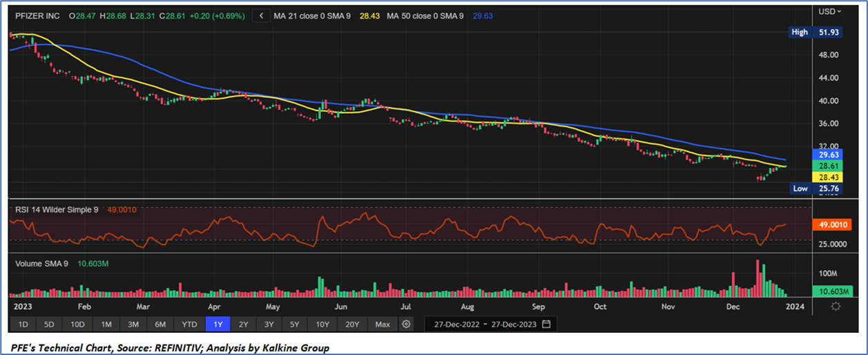
Task: Click the 48.00 price axis label
Action: coord(829,55)
